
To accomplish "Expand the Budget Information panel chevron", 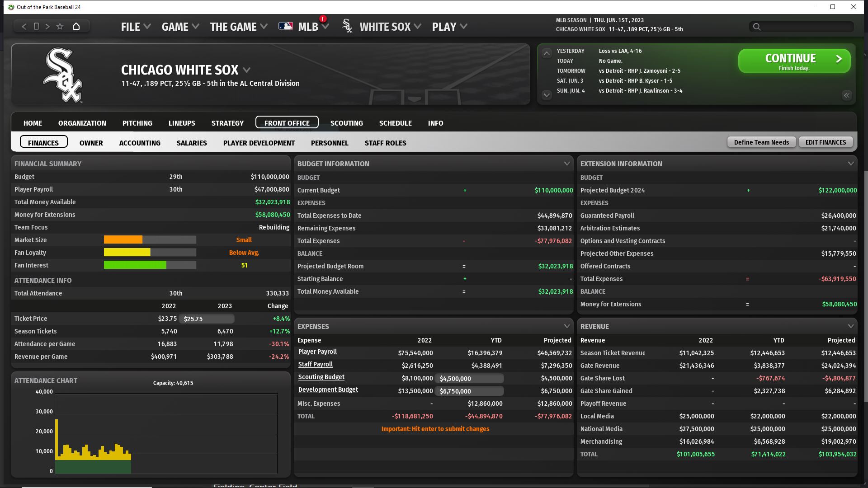I will [x=566, y=164].
